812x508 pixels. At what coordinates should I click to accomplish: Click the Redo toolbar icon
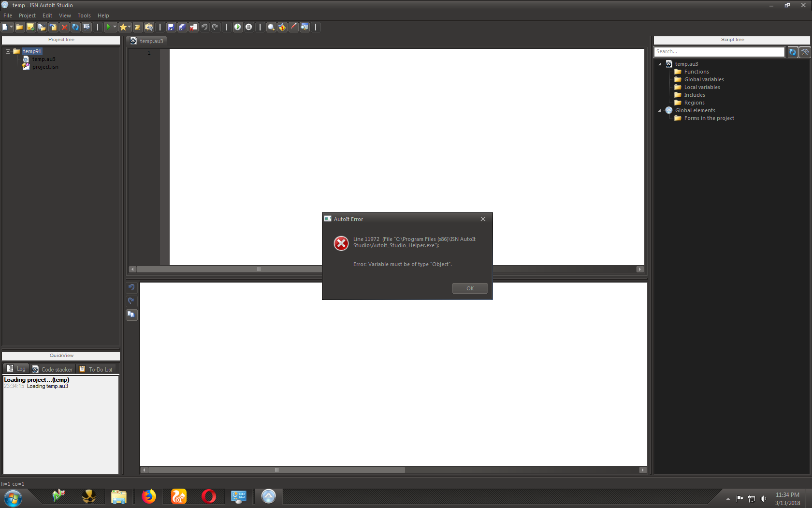[x=216, y=27]
